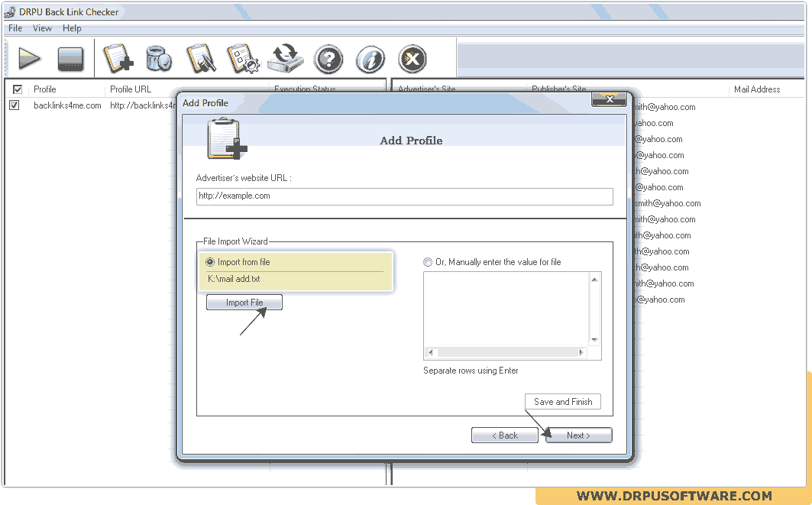Exit application via round X toolbar icon
This screenshot has height=505, width=812.
(x=412, y=59)
